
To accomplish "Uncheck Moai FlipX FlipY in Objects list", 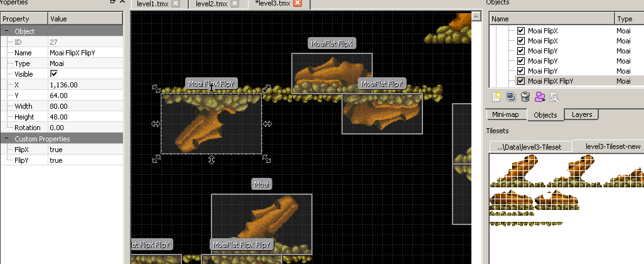I will point(520,81).
